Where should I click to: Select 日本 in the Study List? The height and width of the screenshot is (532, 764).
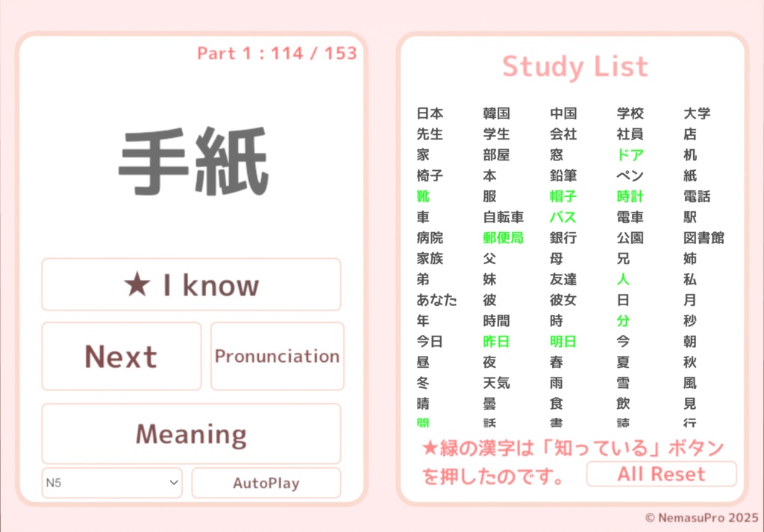(430, 113)
